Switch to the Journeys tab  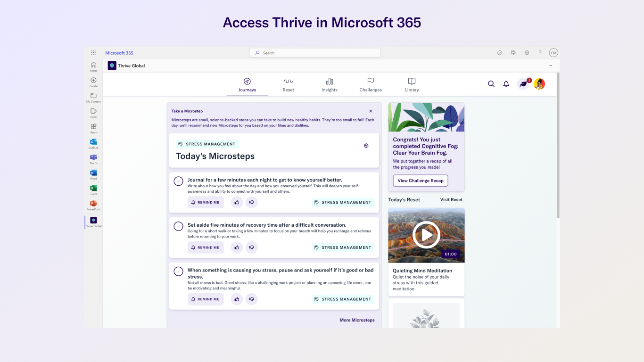[247, 85]
